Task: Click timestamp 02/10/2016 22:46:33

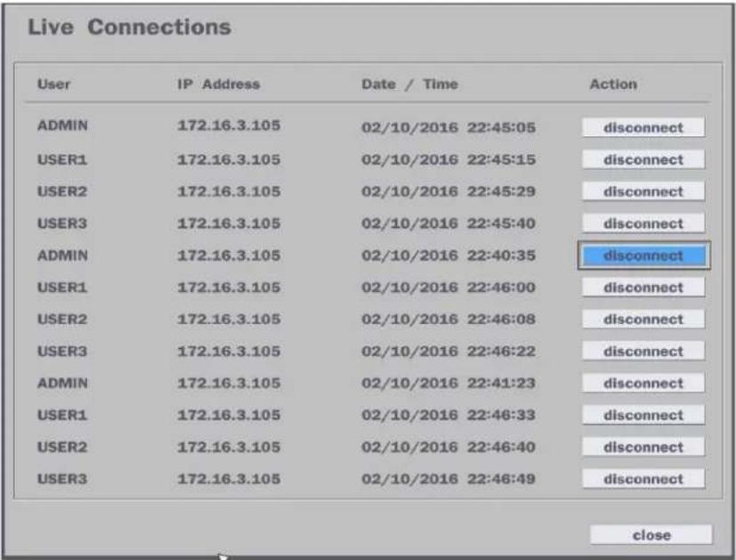Action: point(449,415)
